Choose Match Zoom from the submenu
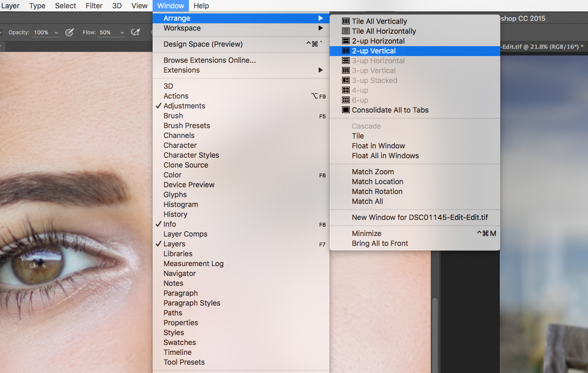This screenshot has width=588, height=373. point(372,171)
